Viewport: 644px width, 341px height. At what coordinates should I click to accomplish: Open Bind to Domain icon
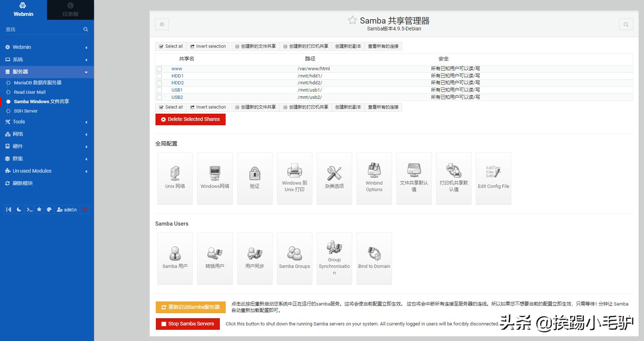[x=374, y=258]
